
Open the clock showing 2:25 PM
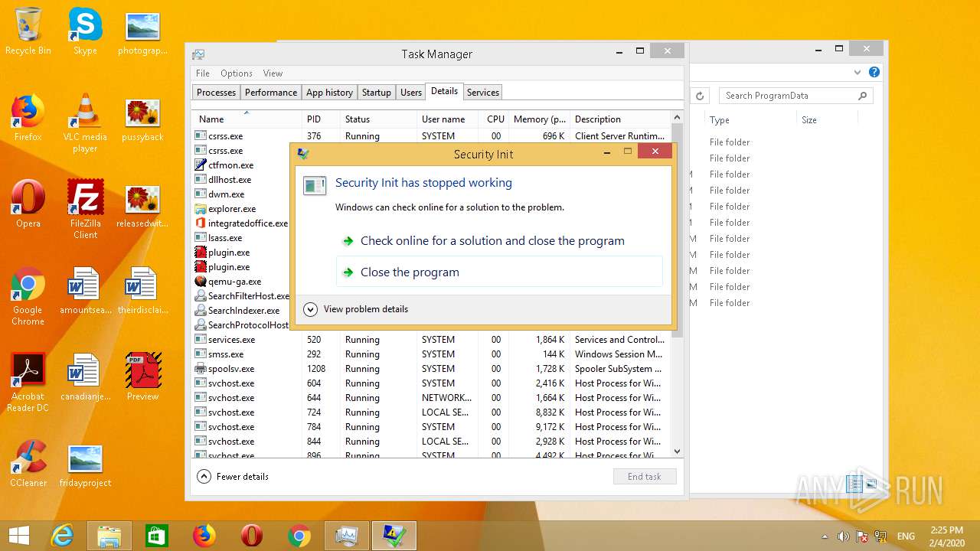tap(946, 536)
